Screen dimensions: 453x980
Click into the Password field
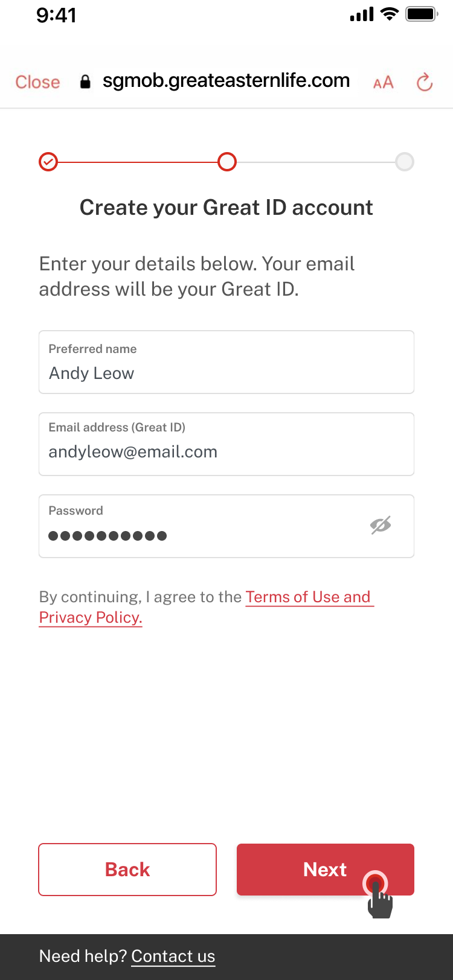click(x=199, y=526)
